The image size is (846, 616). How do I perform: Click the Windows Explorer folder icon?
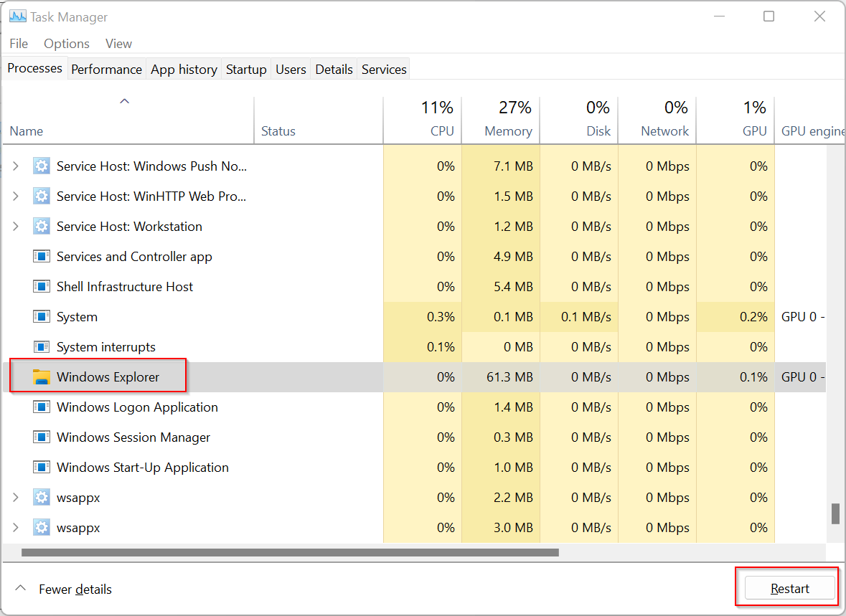tap(42, 377)
